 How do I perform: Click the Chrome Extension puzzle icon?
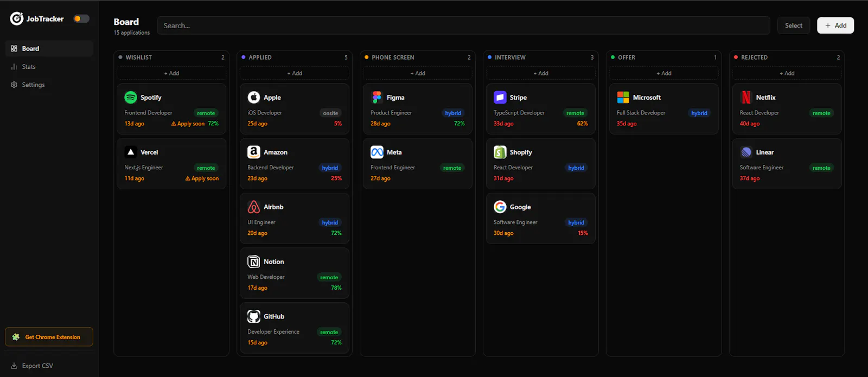(16, 337)
